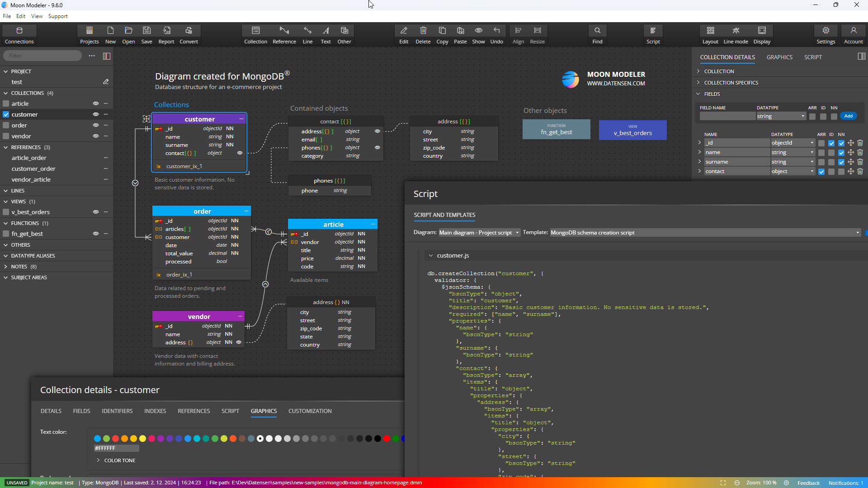
Task: Toggle Line mode in toolbar
Action: coord(736,34)
